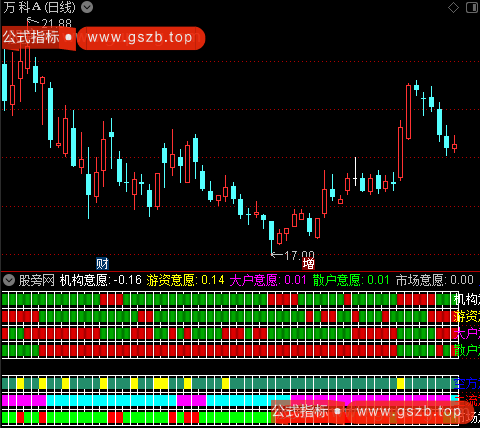Select the 游资意愿: 0.14 indicator label

[185, 280]
